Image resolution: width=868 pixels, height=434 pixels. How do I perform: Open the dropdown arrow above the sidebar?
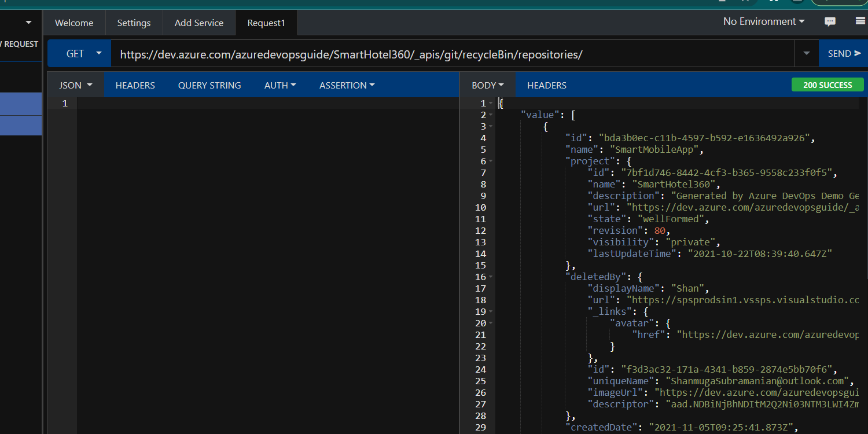pos(28,23)
